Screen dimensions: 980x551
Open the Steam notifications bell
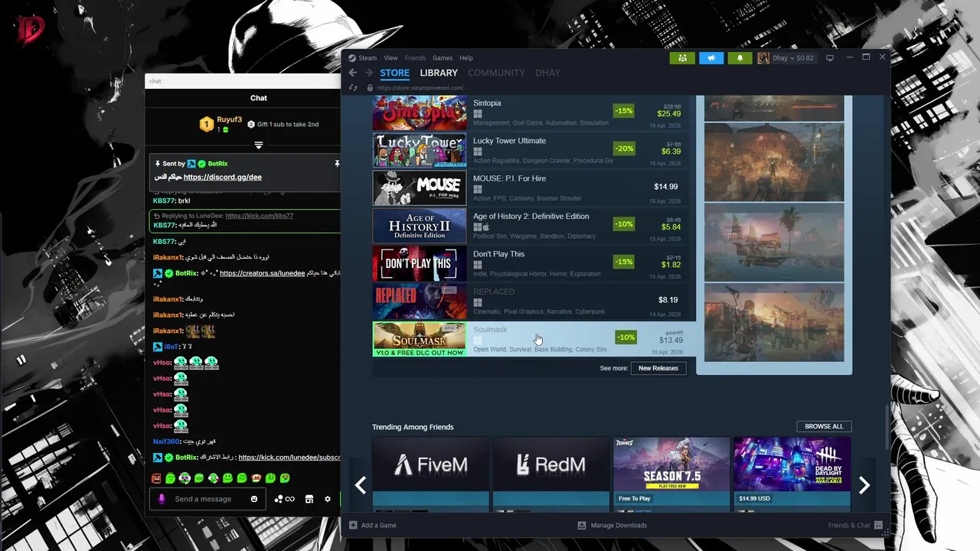tap(740, 58)
